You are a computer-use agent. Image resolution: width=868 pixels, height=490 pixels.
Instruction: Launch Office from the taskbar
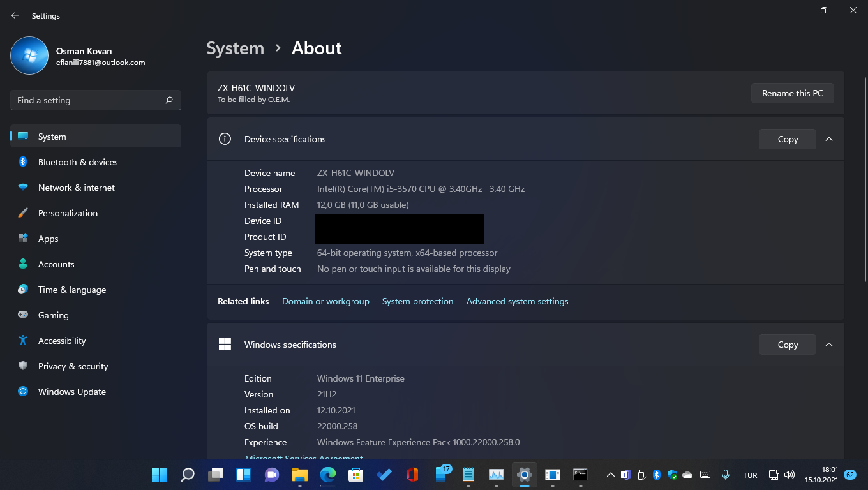(412, 475)
